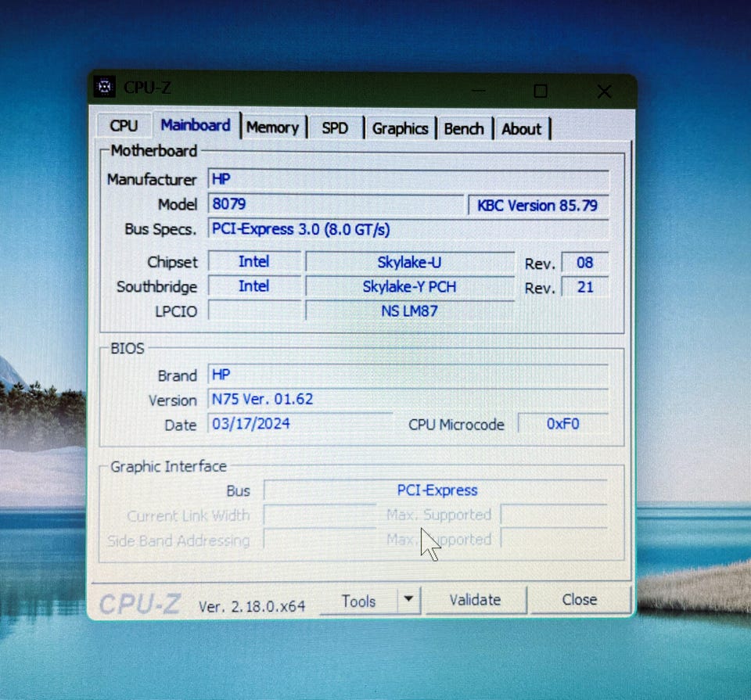Image resolution: width=751 pixels, height=700 pixels.
Task: Maximize the CPU-Z window
Action: tap(541, 91)
